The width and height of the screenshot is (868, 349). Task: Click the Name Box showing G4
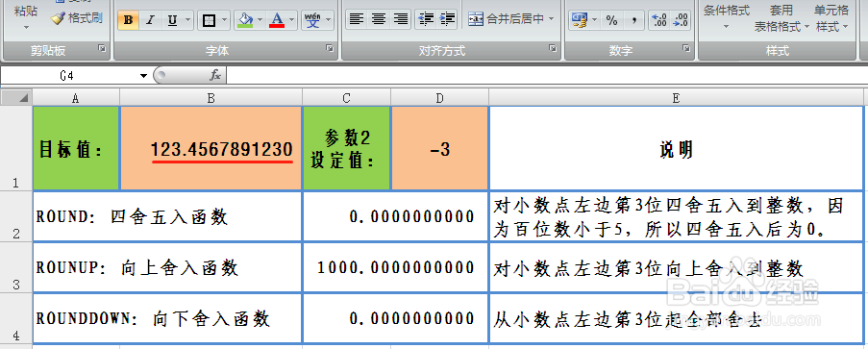pyautogui.click(x=68, y=75)
